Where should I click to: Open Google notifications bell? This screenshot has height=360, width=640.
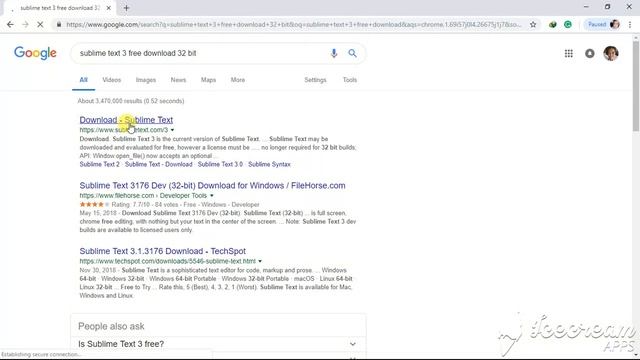(590, 53)
